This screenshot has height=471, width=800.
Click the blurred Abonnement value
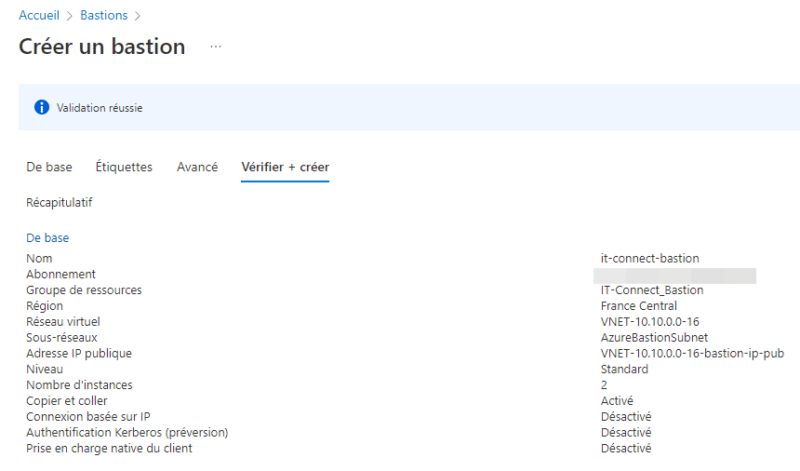click(674, 276)
